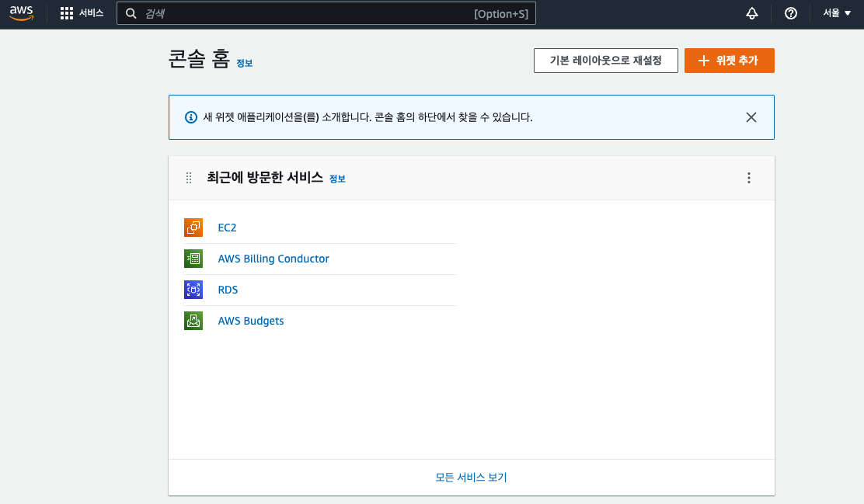Click the RDS service icon
Viewport: 864px width, 504px height.
point(193,290)
